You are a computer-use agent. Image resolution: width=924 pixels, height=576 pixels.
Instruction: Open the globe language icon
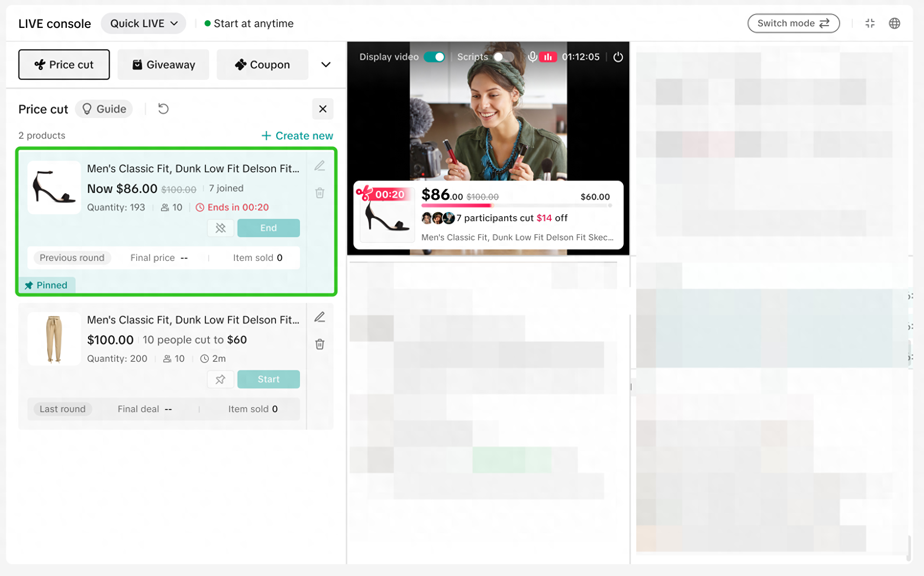894,23
